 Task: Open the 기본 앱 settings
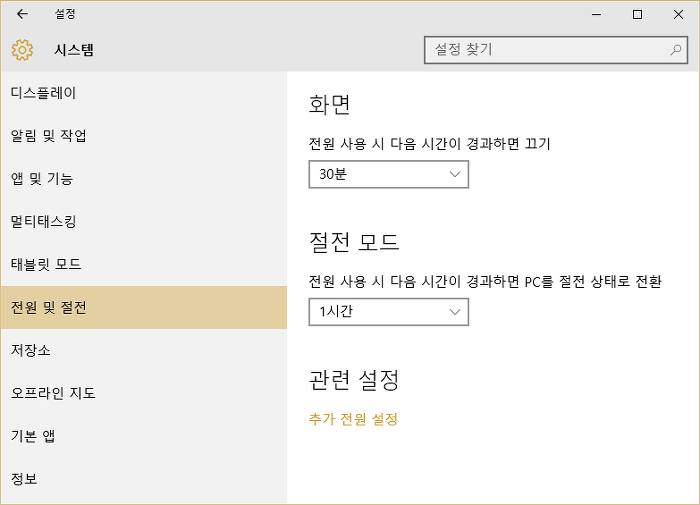tap(144, 436)
